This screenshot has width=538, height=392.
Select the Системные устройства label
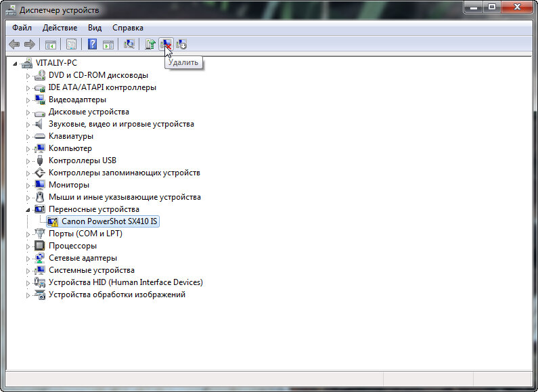tap(91, 270)
